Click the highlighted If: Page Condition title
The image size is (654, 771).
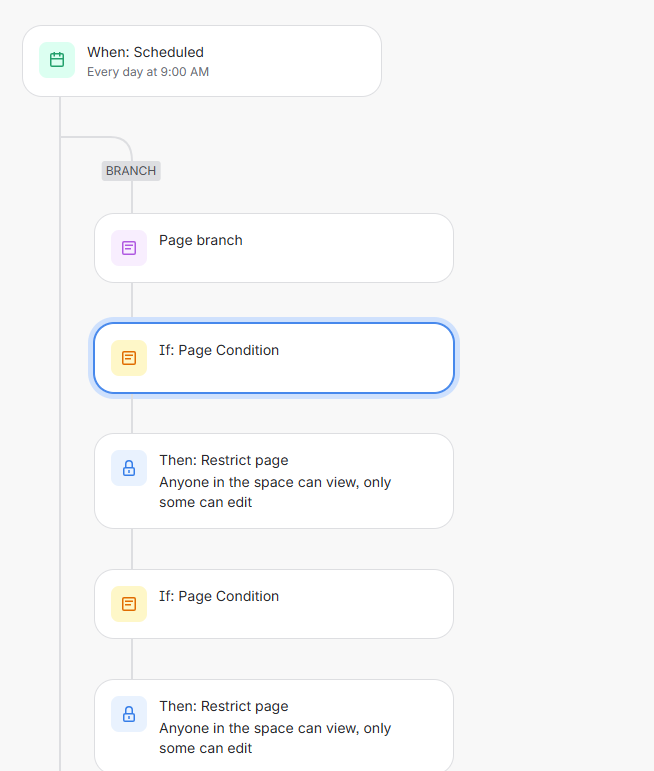coord(219,351)
